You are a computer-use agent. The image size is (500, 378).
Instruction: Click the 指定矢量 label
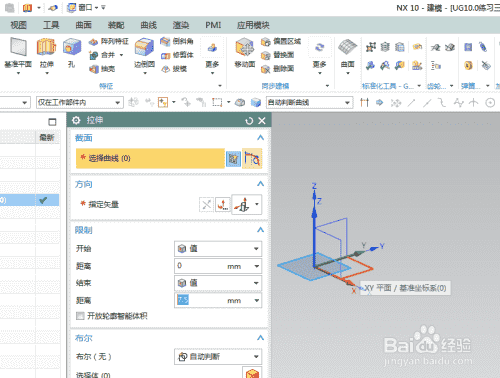click(x=103, y=204)
